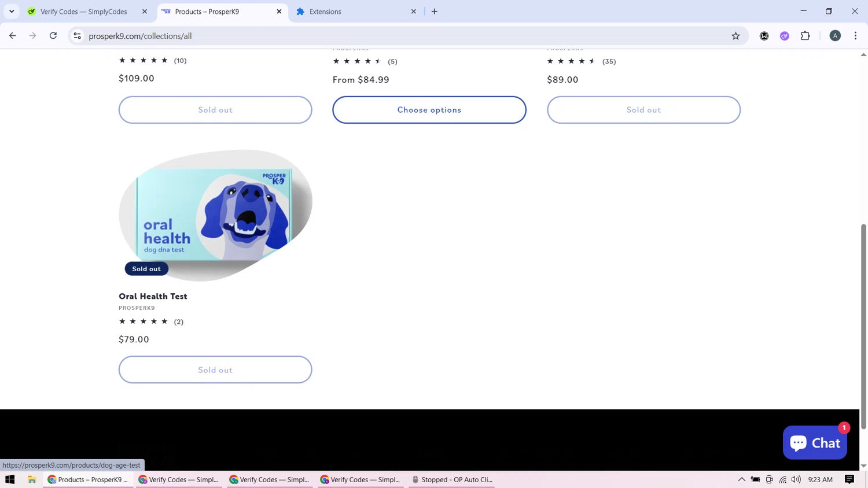Open File Explorer from the taskbar
Screen dimensions: 868x488
pos(32,479)
